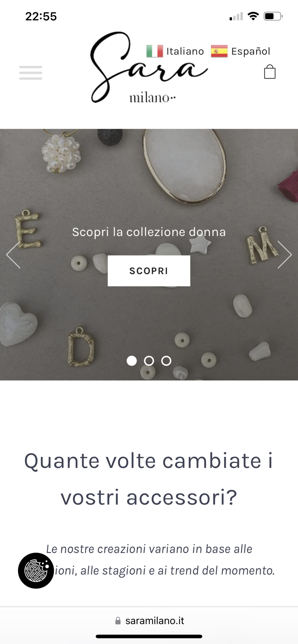Select the first carousel slide dot
Viewport: 298px width, 644px height.
(x=131, y=361)
